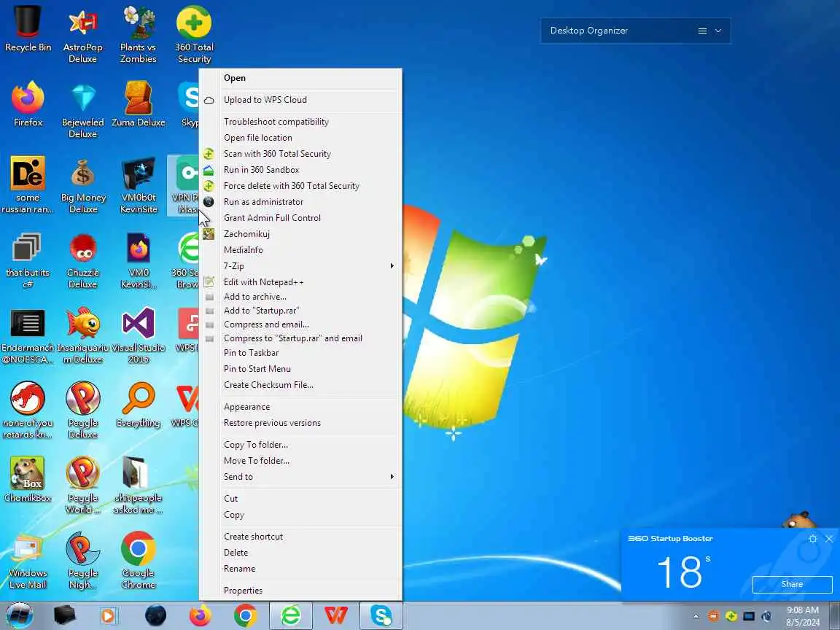Open 360 Startup Booster settings gear
The width and height of the screenshot is (840, 630).
click(x=813, y=539)
